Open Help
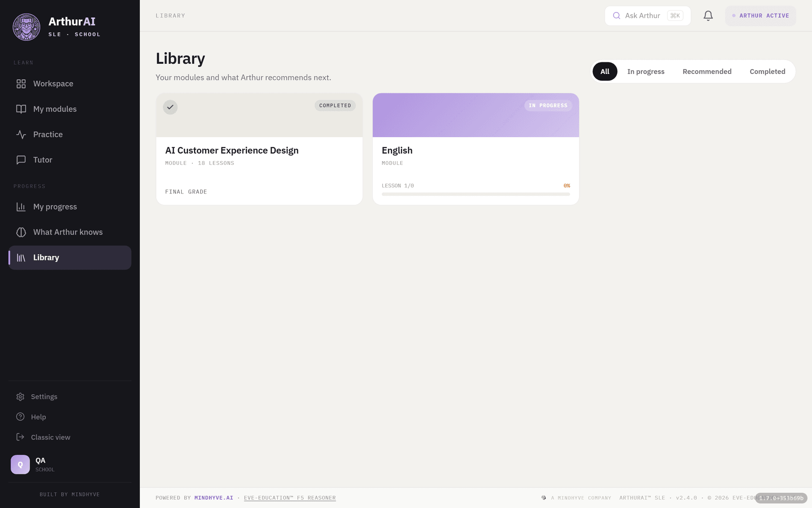 pyautogui.click(x=70, y=417)
